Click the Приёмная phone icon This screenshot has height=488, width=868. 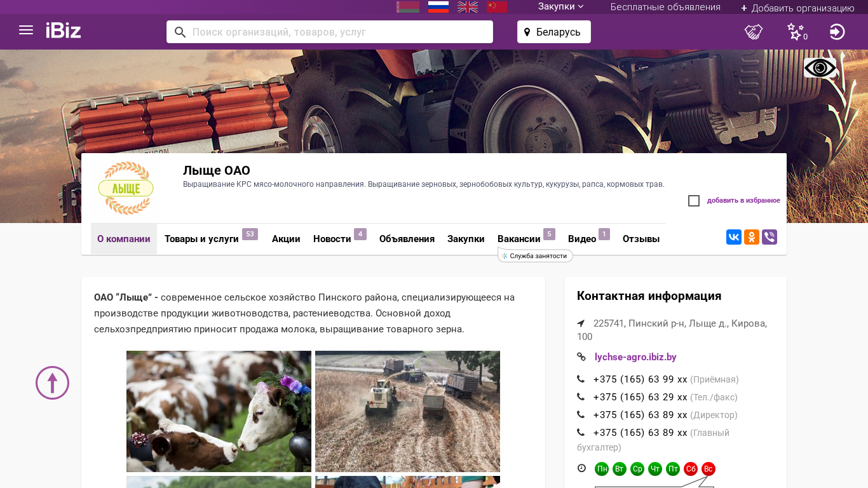point(581,379)
